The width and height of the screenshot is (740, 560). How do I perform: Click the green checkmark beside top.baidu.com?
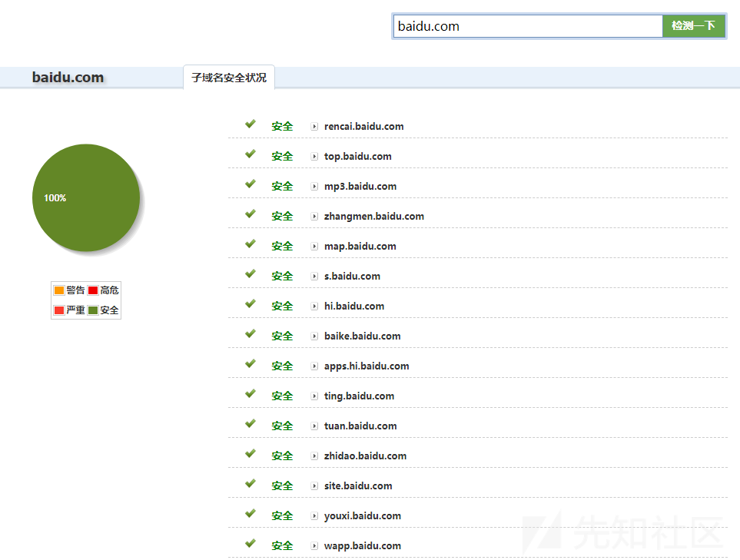[x=251, y=154]
